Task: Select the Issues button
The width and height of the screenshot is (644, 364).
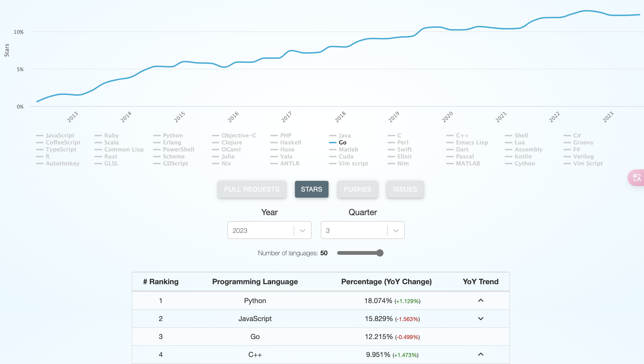Action: pos(405,189)
